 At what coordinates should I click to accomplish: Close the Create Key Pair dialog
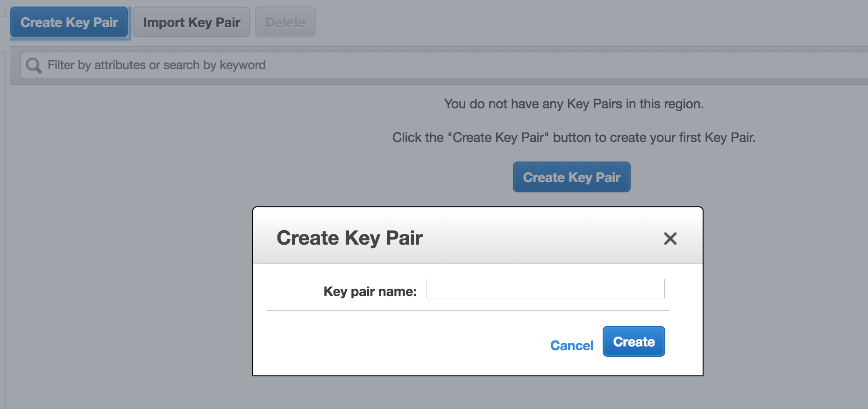point(670,239)
